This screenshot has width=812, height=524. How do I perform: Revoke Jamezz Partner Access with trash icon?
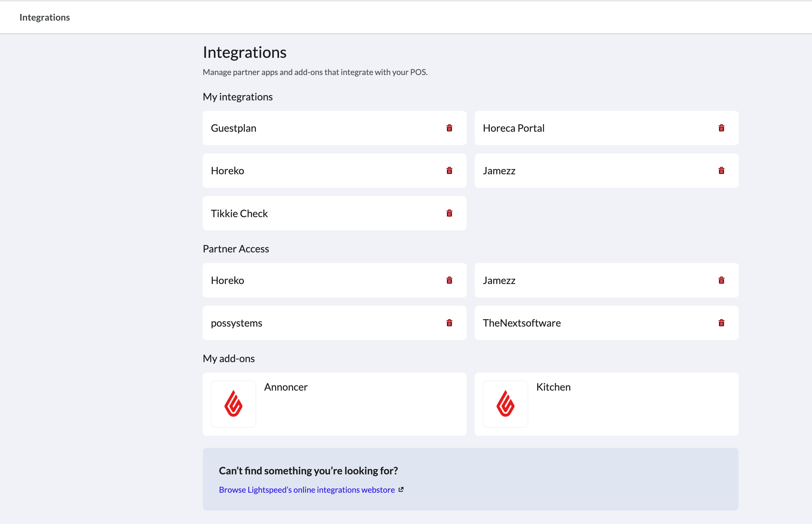coord(721,280)
